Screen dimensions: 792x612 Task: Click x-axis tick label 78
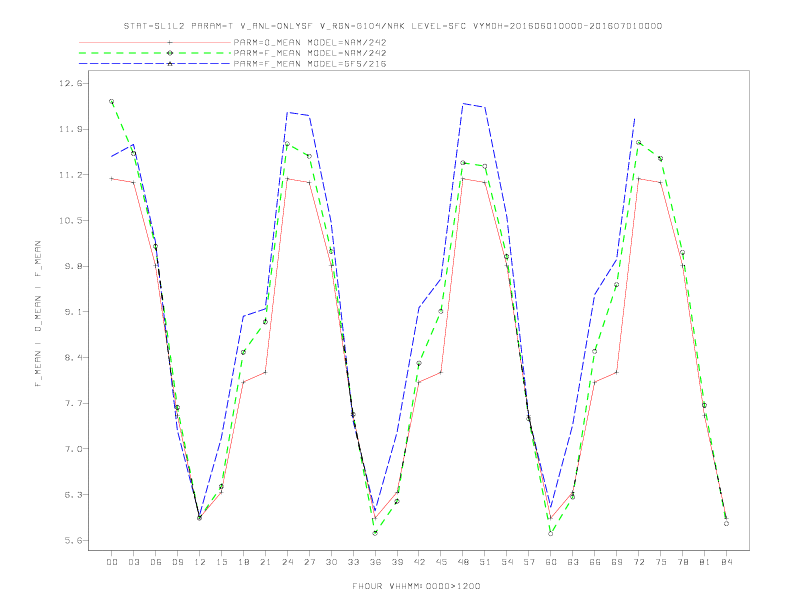[x=683, y=562]
